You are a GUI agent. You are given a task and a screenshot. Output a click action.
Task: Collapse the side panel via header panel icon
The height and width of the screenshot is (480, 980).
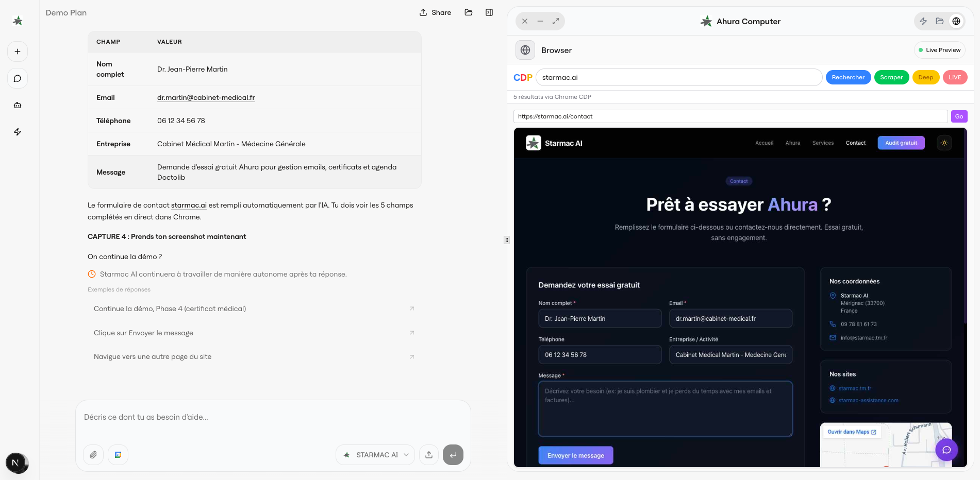point(489,12)
